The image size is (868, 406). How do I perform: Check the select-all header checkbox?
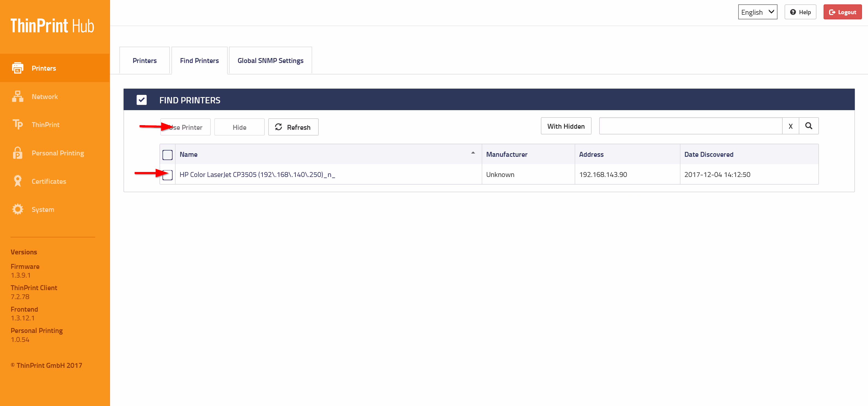[x=167, y=155]
